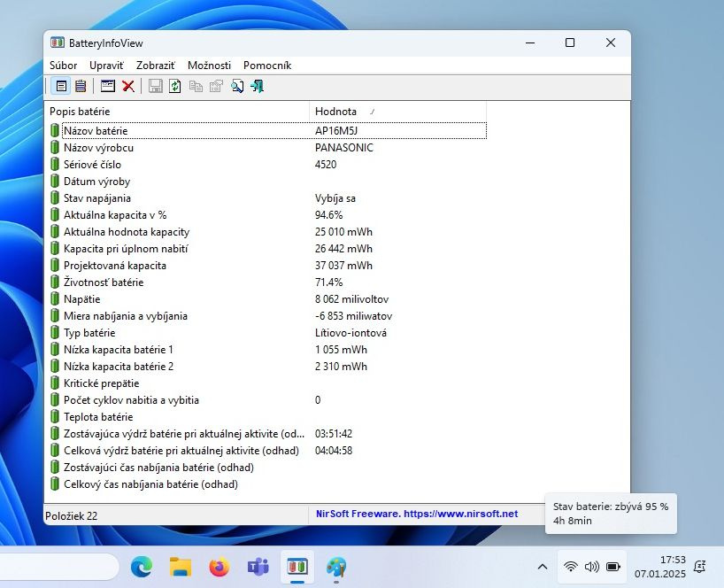724x588 pixels.
Task: Open the Možnosti menu
Action: [x=209, y=66]
